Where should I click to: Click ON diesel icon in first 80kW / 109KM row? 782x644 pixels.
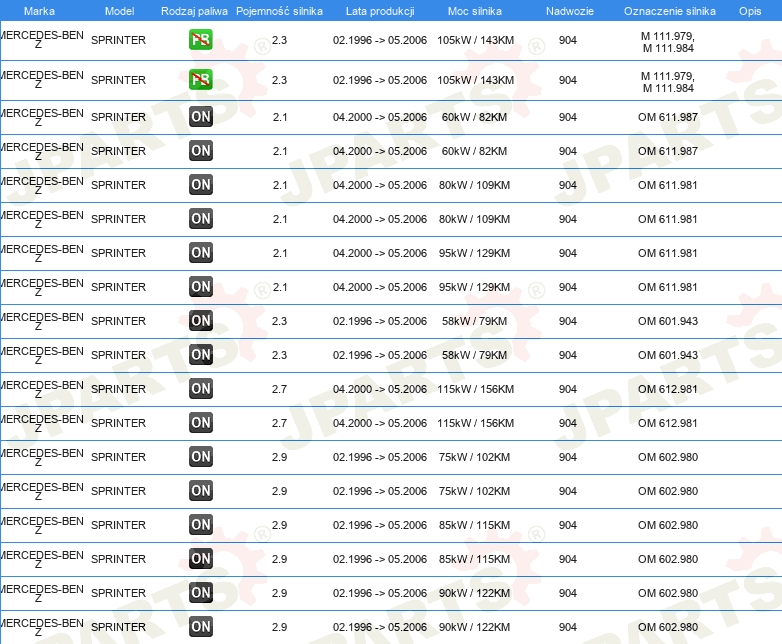click(x=201, y=185)
